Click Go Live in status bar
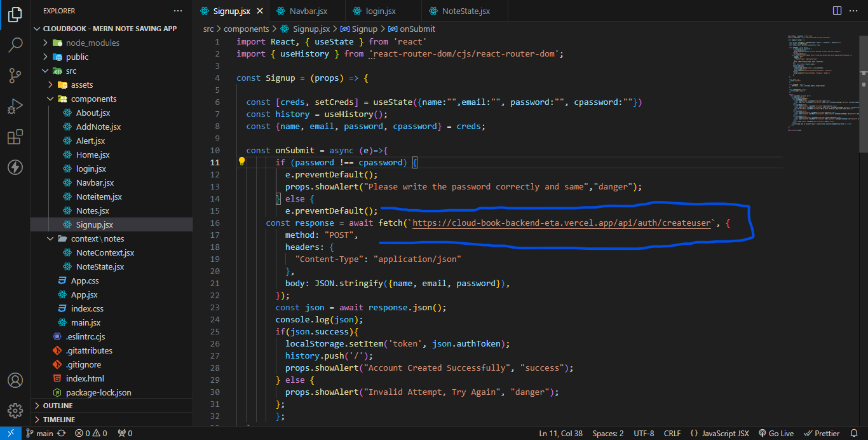Image resolution: width=868 pixels, height=440 pixels. click(776, 434)
